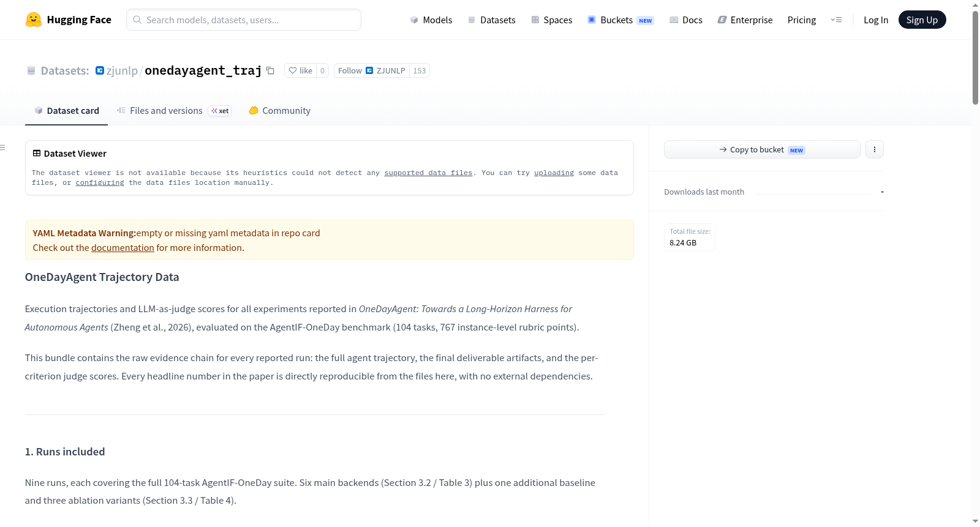980x527 pixels.
Task: Open the zjunlp owner link
Action: [x=122, y=70]
